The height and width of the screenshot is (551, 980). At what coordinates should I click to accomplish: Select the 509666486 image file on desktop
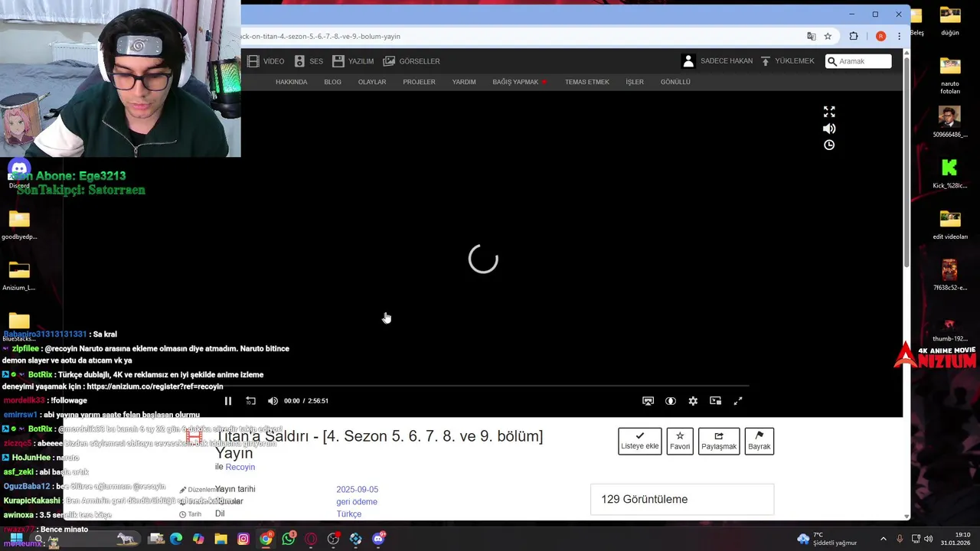coord(950,122)
